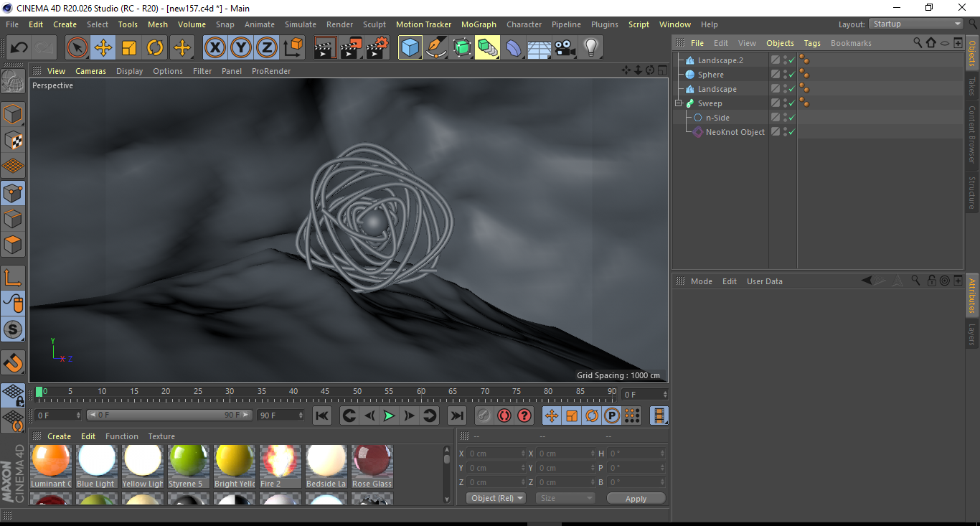980x526 pixels.
Task: Open the Sculpt menu
Action: click(374, 24)
